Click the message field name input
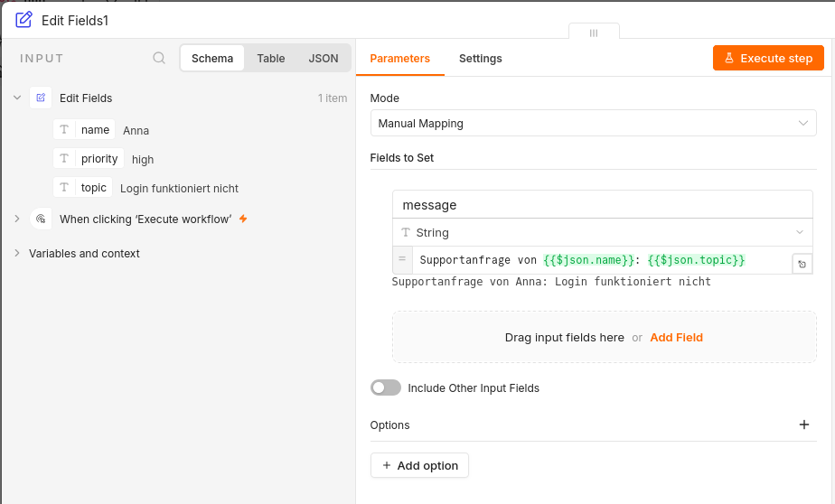835x504 pixels. click(602, 205)
